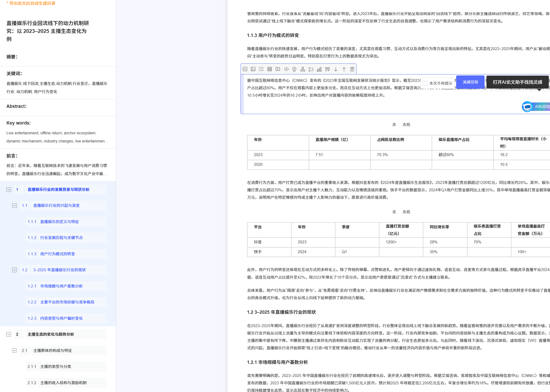The width and height of the screenshot is (550, 392).
Task: Check the 本次不再提示 checkbox
Action: pos(425,83)
